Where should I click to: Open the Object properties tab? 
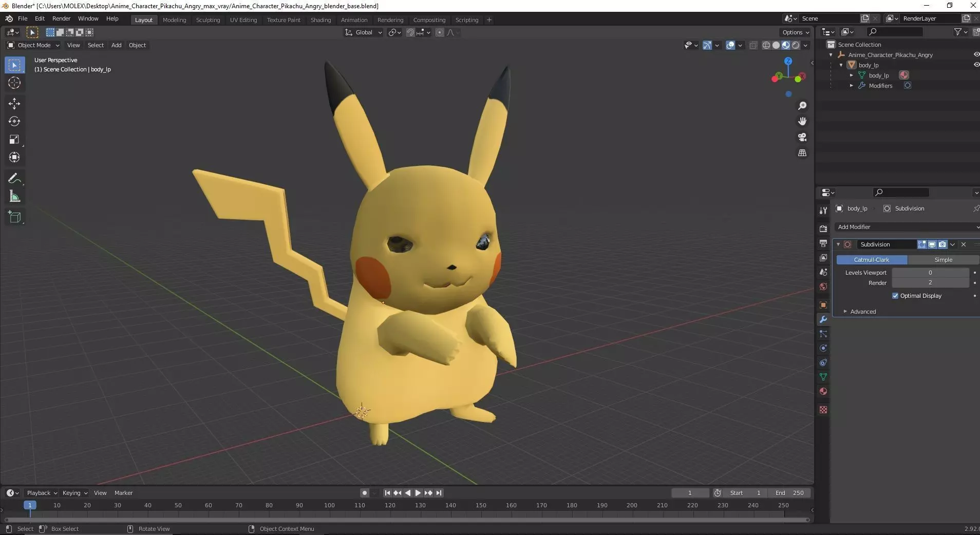point(823,305)
